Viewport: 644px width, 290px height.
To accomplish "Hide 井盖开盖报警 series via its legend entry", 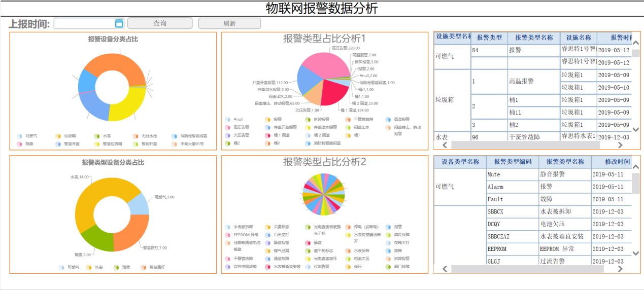I will click(267, 128).
